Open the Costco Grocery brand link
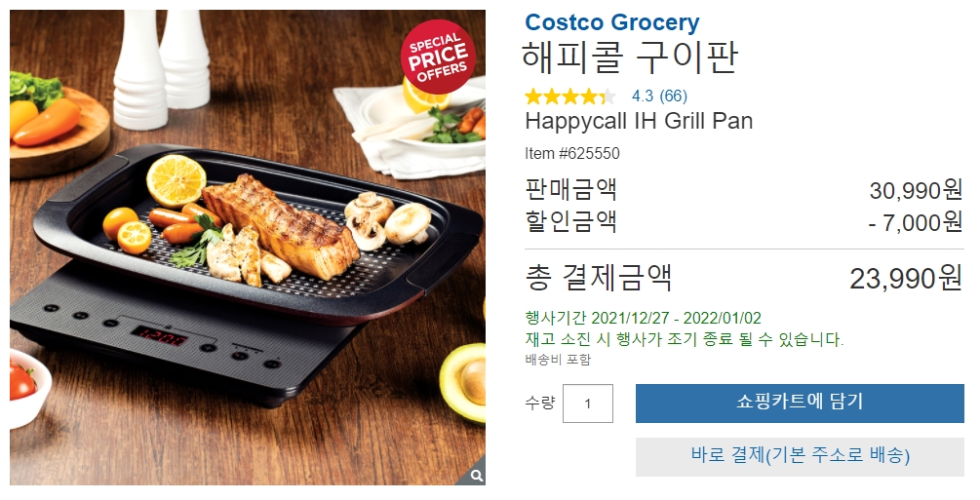 (611, 22)
